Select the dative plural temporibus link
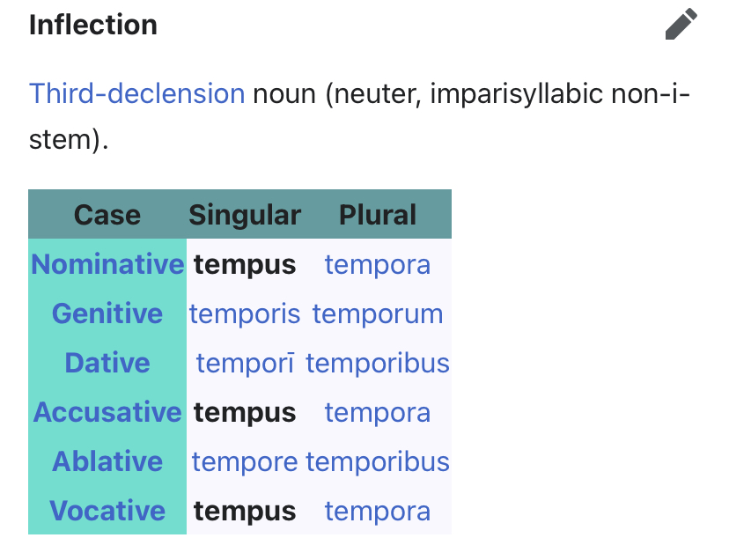The height and width of the screenshot is (560, 729). pos(378,364)
